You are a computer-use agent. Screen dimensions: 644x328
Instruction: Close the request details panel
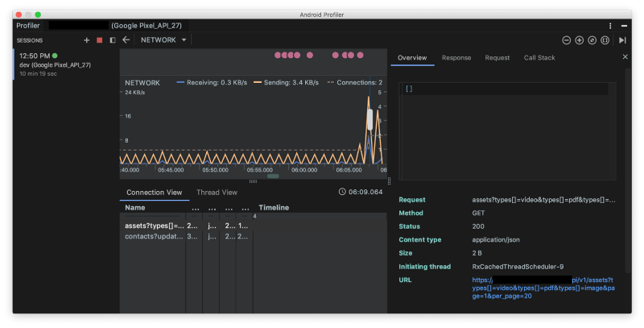point(625,57)
